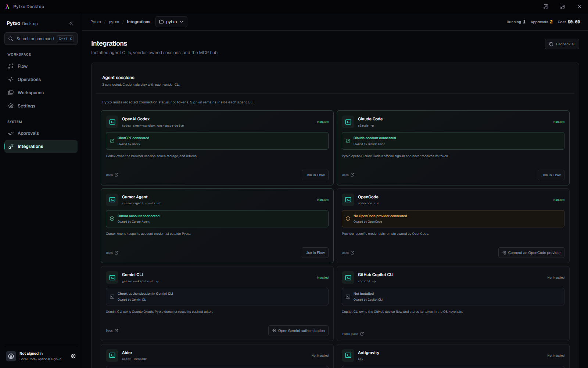Open the Claude Code Docs link
Image resolution: width=588 pixels, height=368 pixels.
pos(348,175)
